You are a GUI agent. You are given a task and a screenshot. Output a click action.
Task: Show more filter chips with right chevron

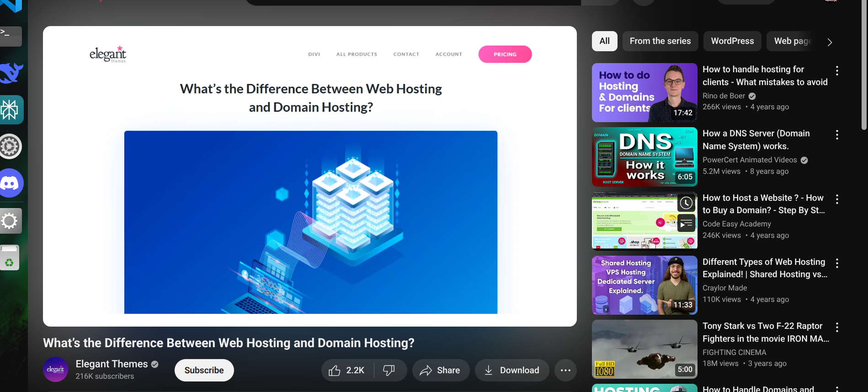point(830,42)
